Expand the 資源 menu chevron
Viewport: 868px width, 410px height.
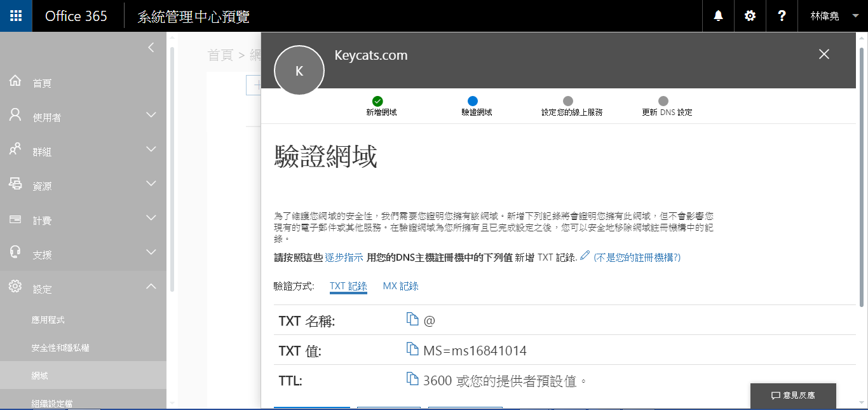pyautogui.click(x=151, y=184)
